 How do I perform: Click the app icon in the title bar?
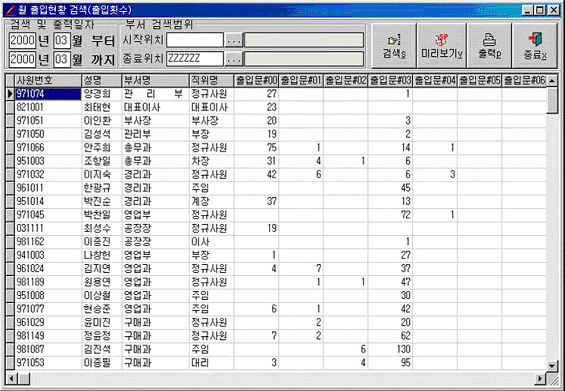point(10,10)
